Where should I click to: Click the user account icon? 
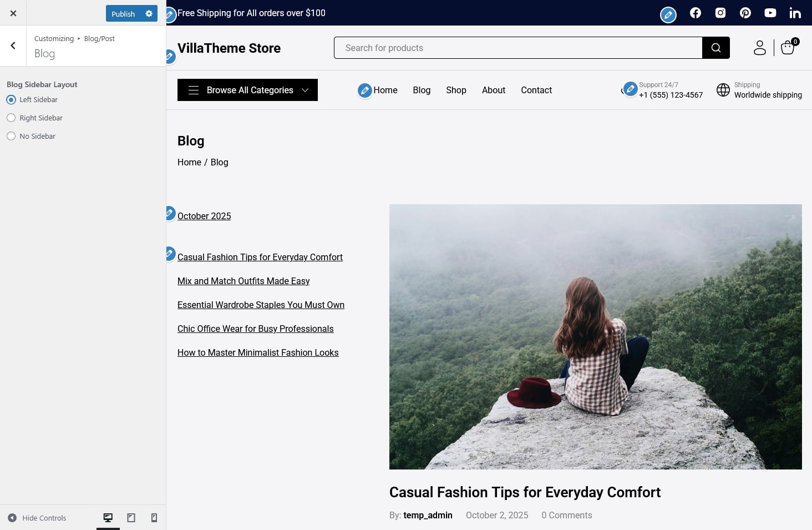[759, 48]
